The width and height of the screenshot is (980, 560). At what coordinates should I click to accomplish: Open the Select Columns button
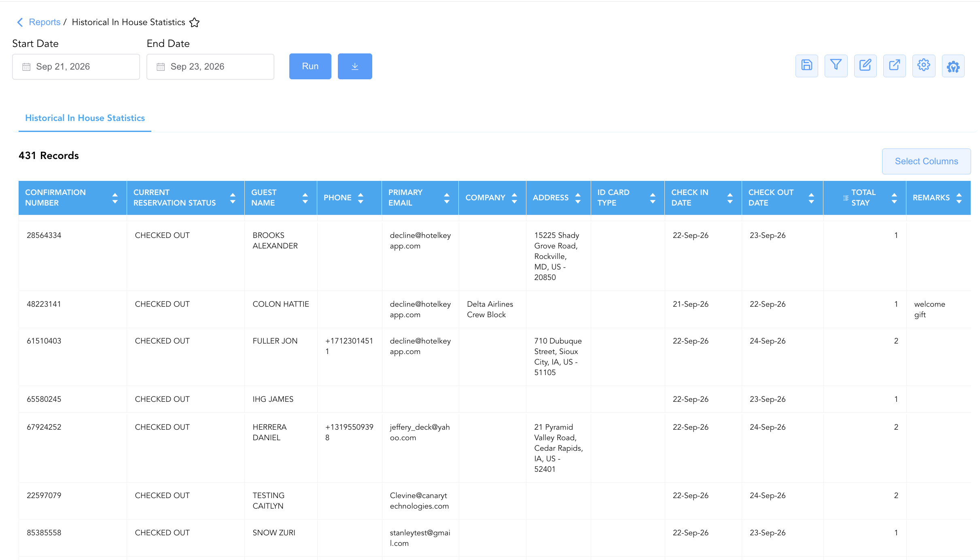click(926, 161)
